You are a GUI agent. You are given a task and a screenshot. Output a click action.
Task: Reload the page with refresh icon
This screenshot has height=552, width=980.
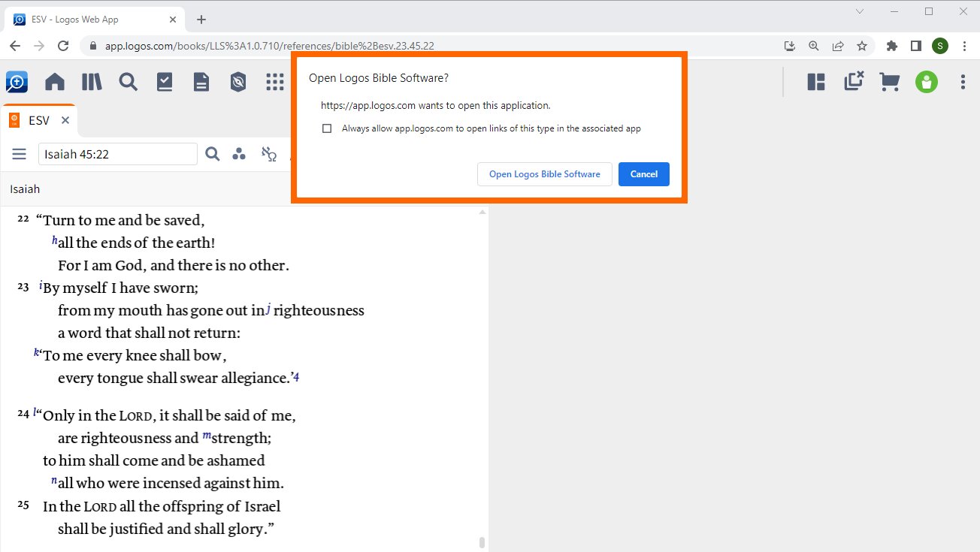tap(64, 46)
